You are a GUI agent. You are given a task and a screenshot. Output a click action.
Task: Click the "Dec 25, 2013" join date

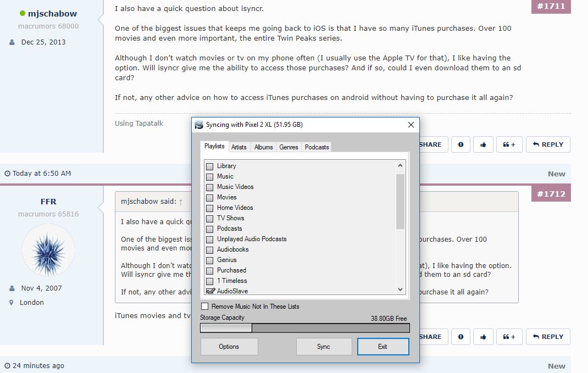pyautogui.click(x=43, y=42)
